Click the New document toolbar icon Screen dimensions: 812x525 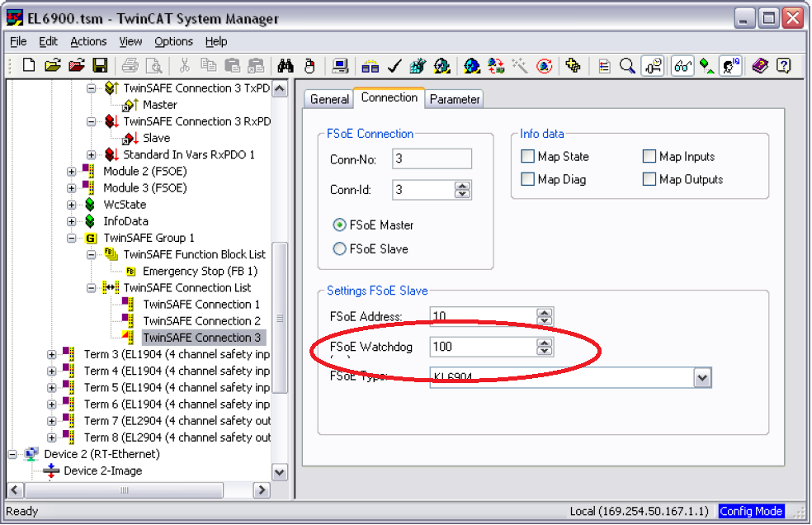[x=29, y=66]
